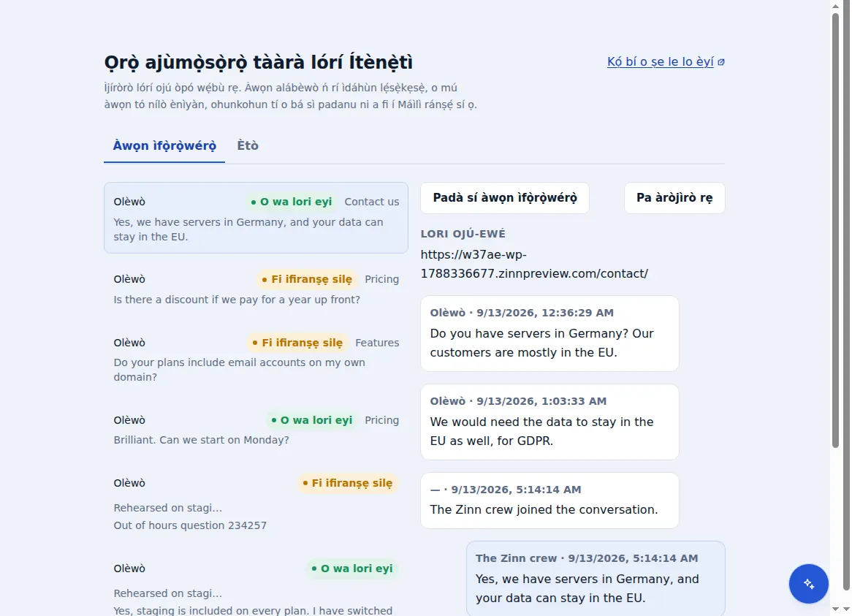Open the conversation about staging included on every plan
This screenshot has height=616, width=852.
tap(256, 583)
